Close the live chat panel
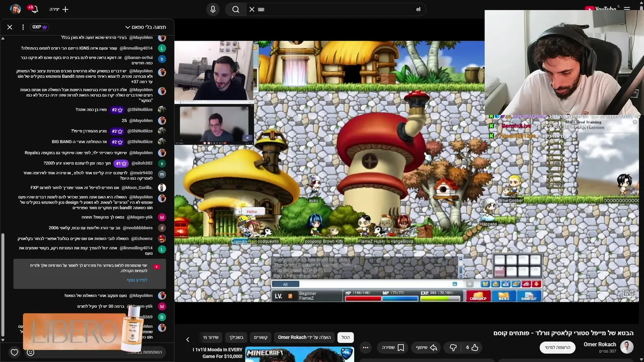Viewport: 644px width, 362px height. point(10,27)
